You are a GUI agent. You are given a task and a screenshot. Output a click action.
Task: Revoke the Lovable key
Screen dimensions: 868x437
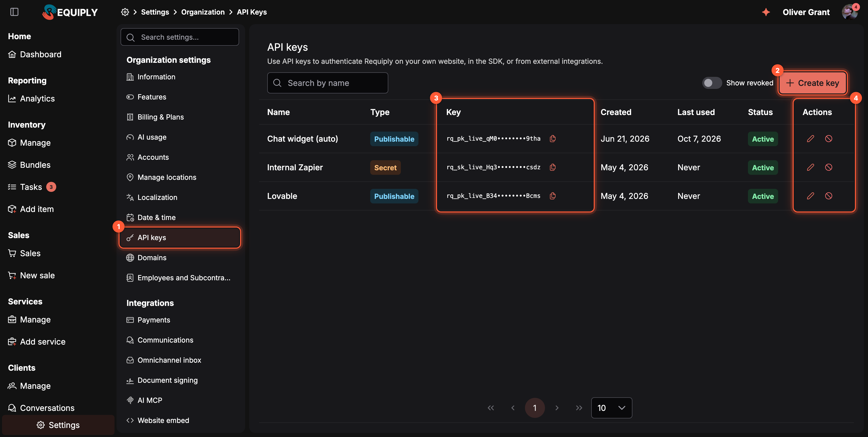pyautogui.click(x=829, y=196)
